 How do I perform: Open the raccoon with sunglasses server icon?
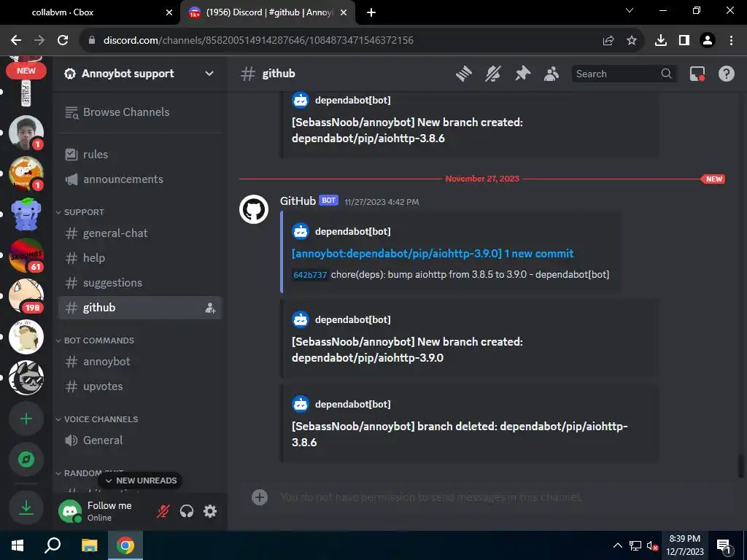[x=26, y=378]
